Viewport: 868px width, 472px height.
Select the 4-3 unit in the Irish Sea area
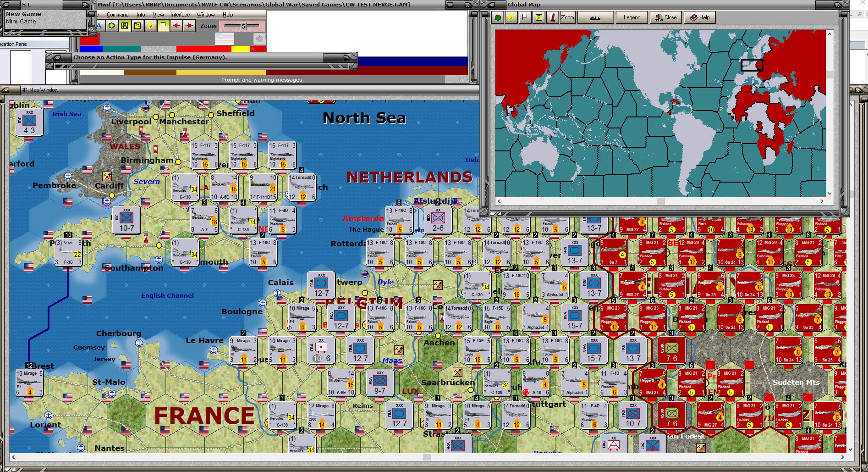point(29,122)
